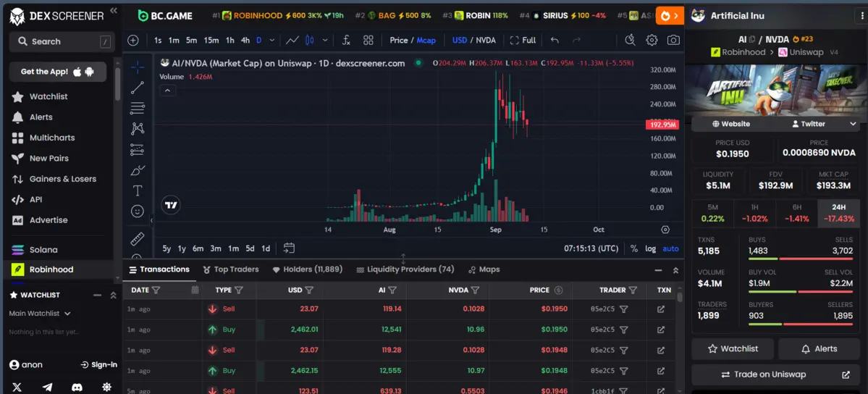
Task: Open the chart layout grid selector
Action: pyautogui.click(x=368, y=40)
